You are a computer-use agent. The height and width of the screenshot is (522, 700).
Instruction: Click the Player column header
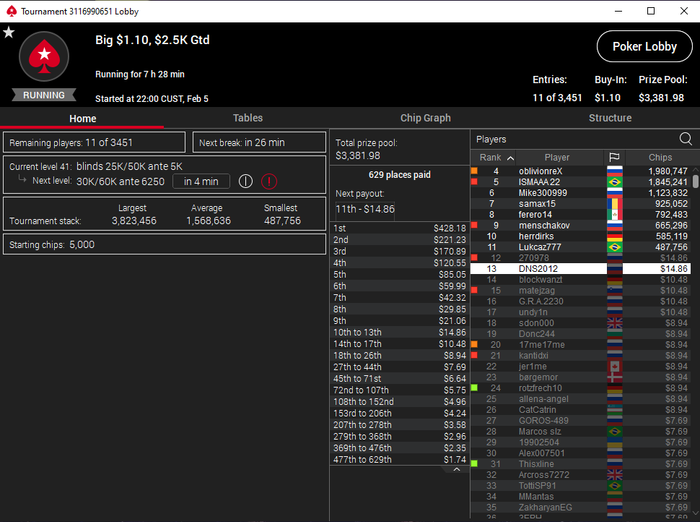point(557,157)
